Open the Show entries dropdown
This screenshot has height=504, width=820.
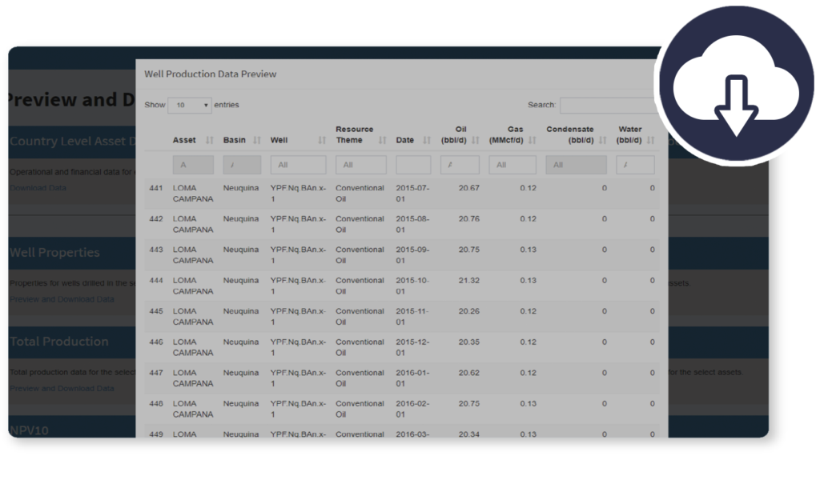[190, 106]
